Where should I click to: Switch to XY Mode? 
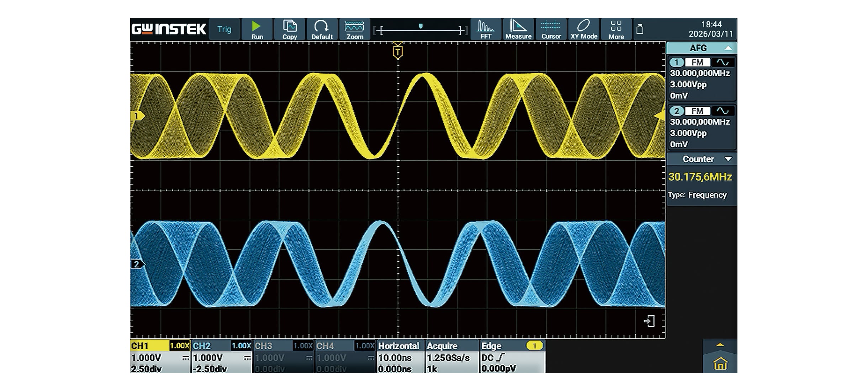584,29
